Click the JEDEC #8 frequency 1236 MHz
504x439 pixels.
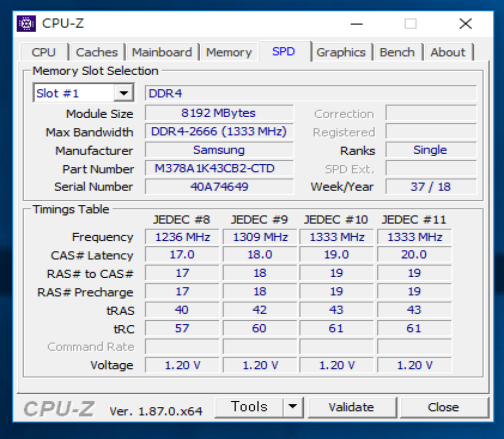[182, 237]
